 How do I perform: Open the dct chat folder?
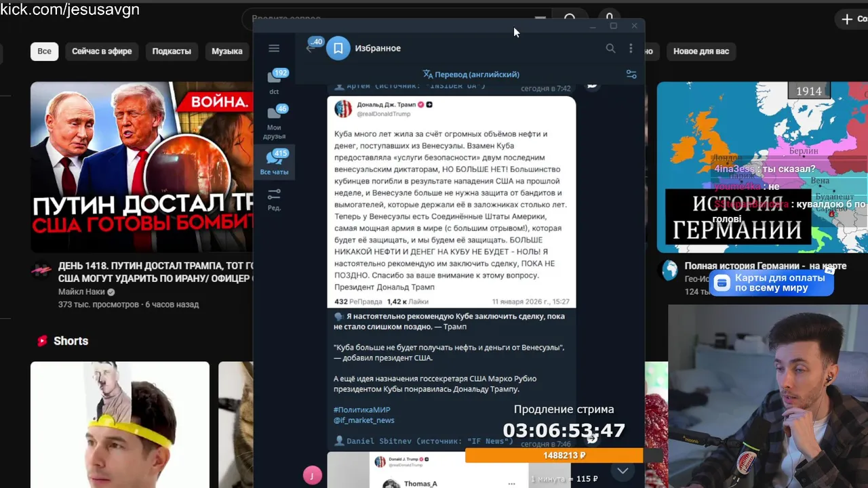click(274, 81)
